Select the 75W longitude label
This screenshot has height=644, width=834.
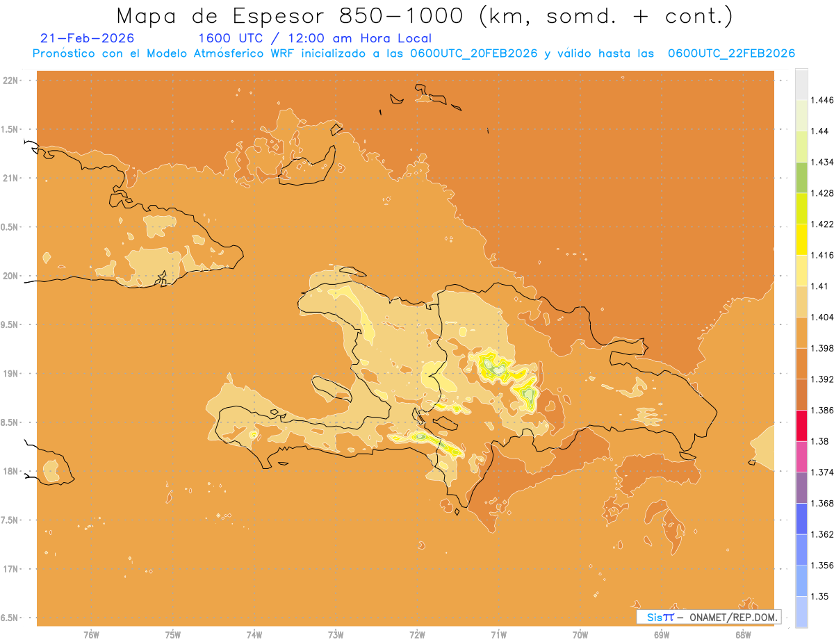tap(172, 635)
